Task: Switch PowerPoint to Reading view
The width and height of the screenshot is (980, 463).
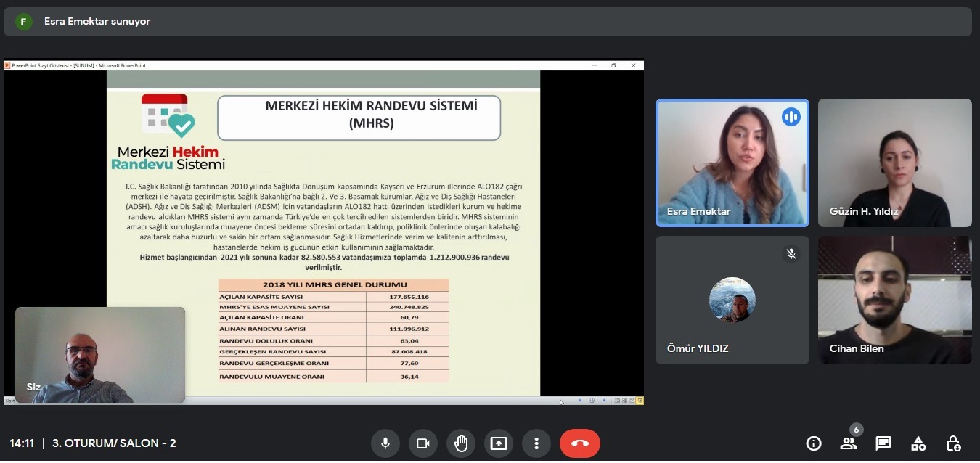Action: [x=632, y=401]
